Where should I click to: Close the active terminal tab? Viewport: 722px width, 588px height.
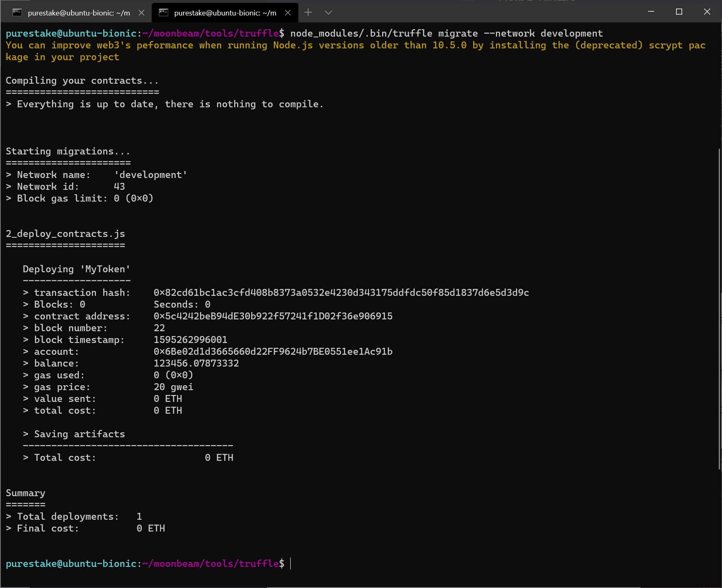[x=288, y=13]
